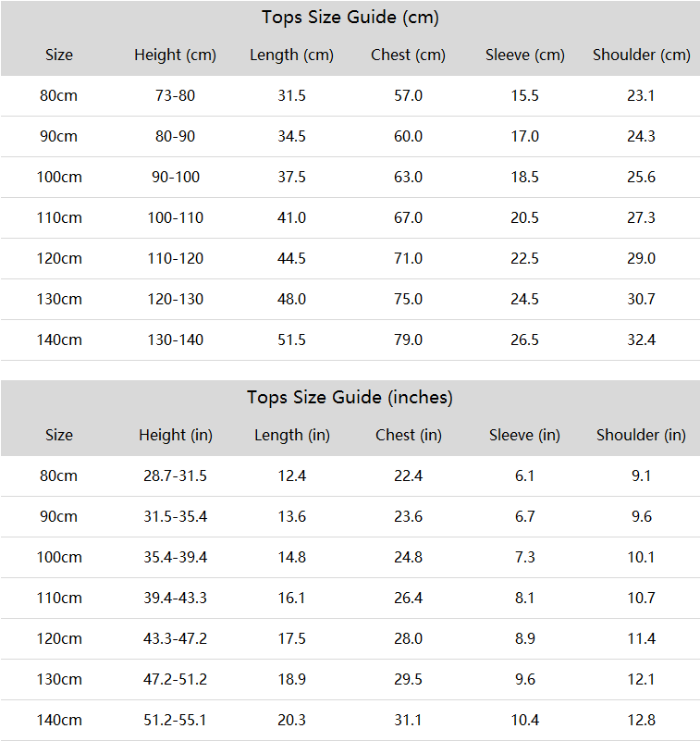Click the 73-80 height cell
The height and width of the screenshot is (741, 700).
[176, 96]
